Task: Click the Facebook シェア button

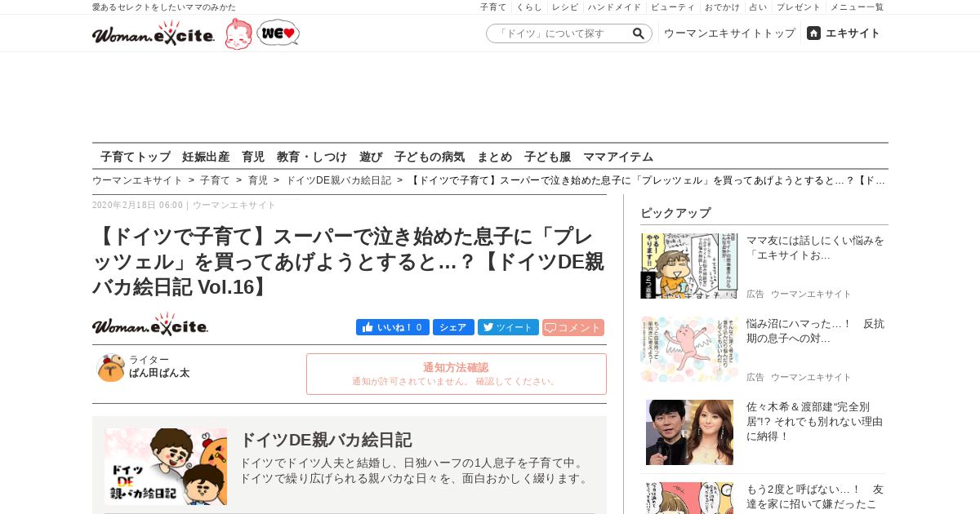Action: [x=453, y=327]
